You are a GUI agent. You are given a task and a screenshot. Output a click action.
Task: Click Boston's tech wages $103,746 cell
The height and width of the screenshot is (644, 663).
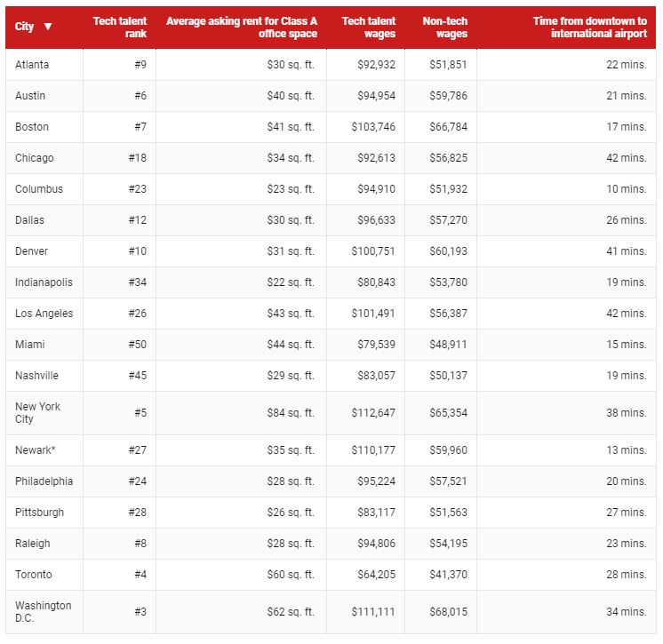pyautogui.click(x=366, y=127)
